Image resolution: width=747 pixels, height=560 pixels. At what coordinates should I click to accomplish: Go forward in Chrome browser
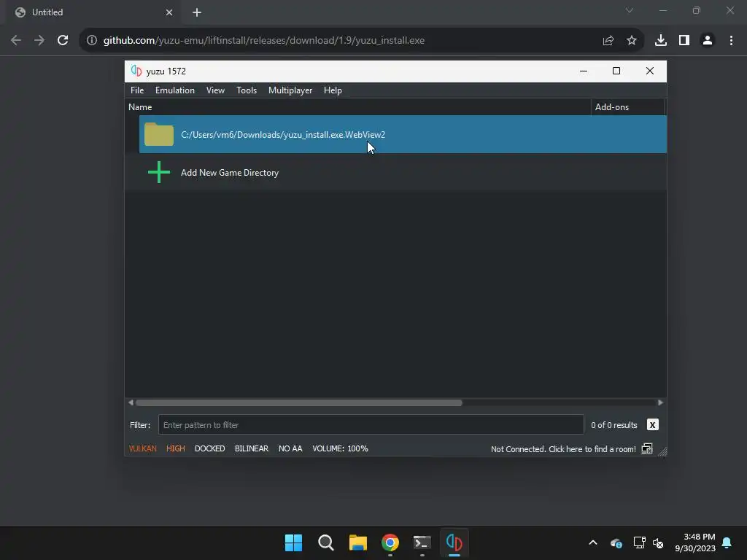(39, 41)
